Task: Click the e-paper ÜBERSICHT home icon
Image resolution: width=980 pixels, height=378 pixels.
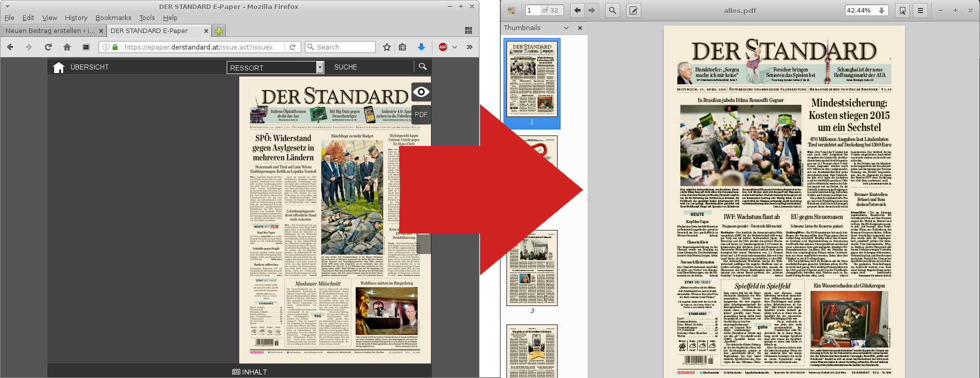Action: pyautogui.click(x=59, y=67)
